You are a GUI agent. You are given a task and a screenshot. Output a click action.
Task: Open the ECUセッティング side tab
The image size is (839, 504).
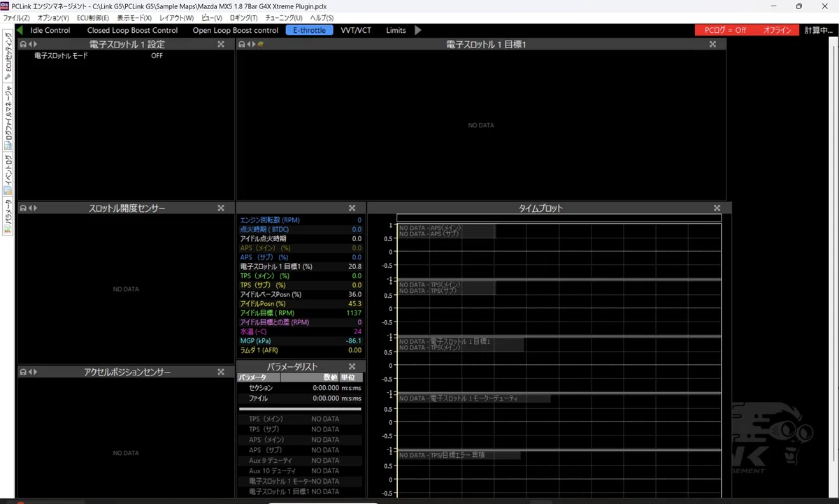click(8, 56)
